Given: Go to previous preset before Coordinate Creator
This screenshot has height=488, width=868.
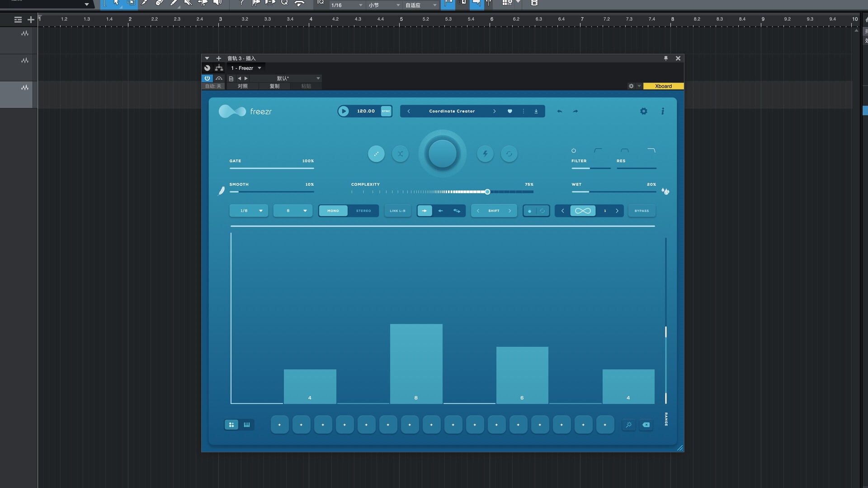Looking at the screenshot, I should 409,111.
